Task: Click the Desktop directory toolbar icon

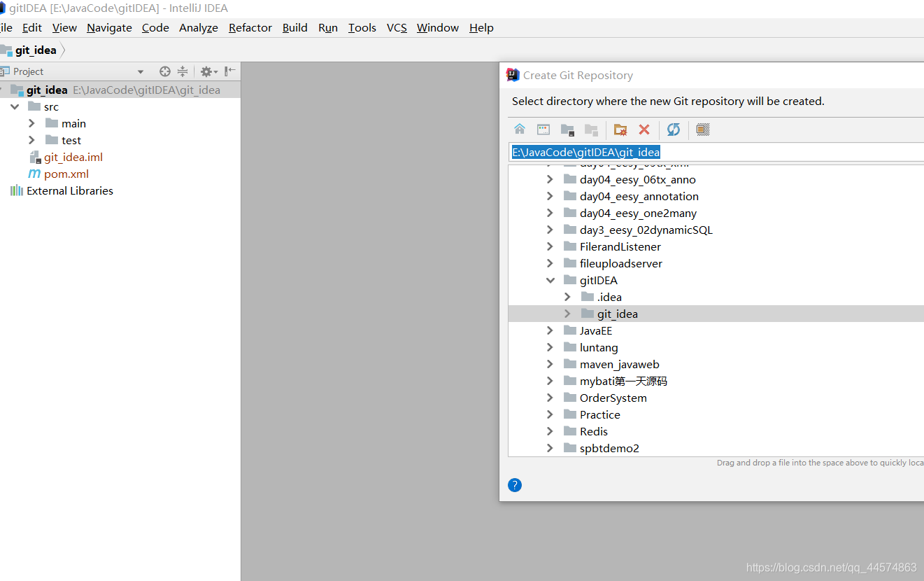Action: tap(543, 129)
